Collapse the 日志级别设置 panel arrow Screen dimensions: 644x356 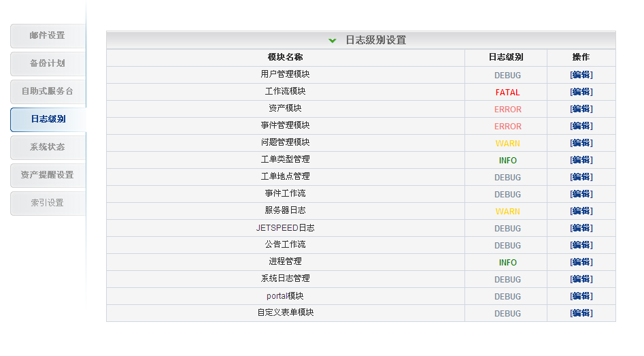[332, 40]
